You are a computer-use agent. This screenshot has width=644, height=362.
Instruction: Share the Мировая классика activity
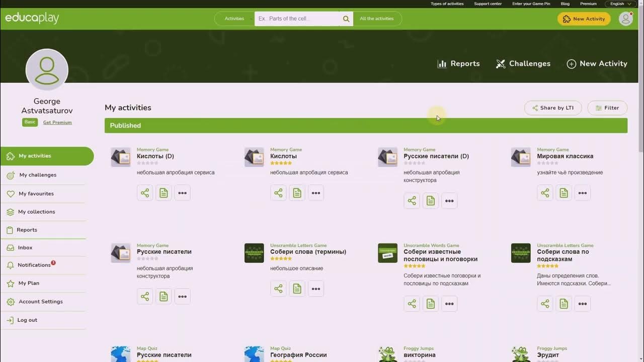click(x=545, y=193)
